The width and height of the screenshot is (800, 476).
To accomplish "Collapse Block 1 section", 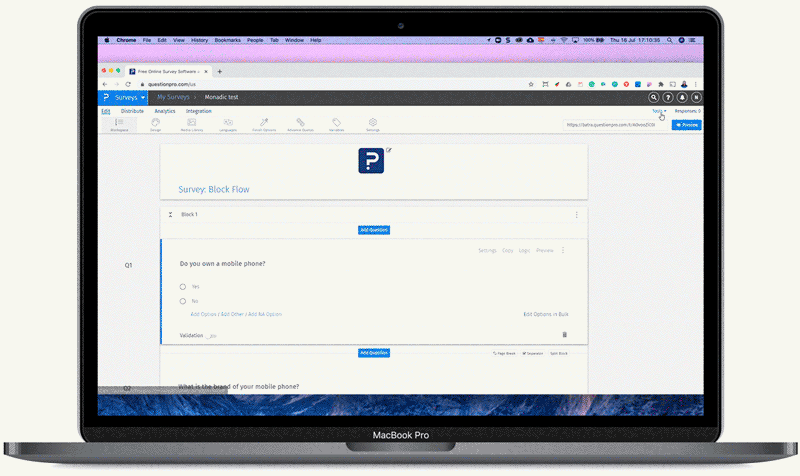I will tap(171, 214).
